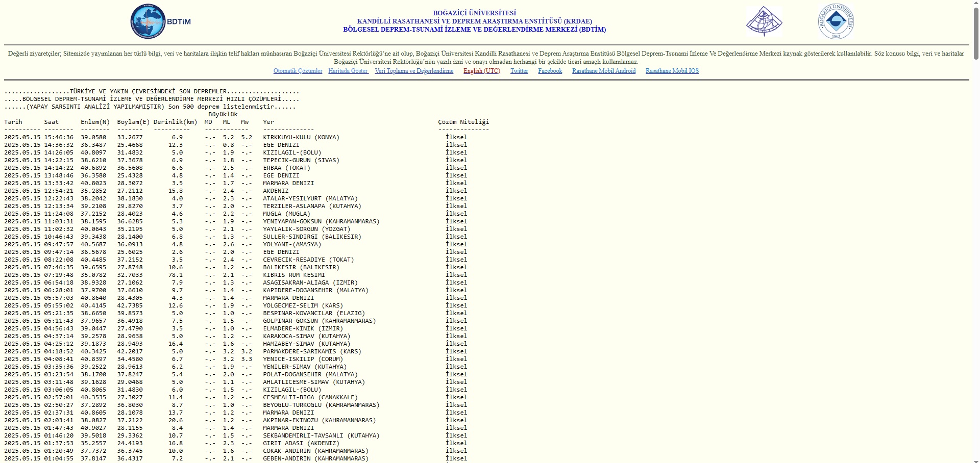
Task: Click the KIZILAGIL-(BOLU) row at 14:26:05
Action: point(292,152)
